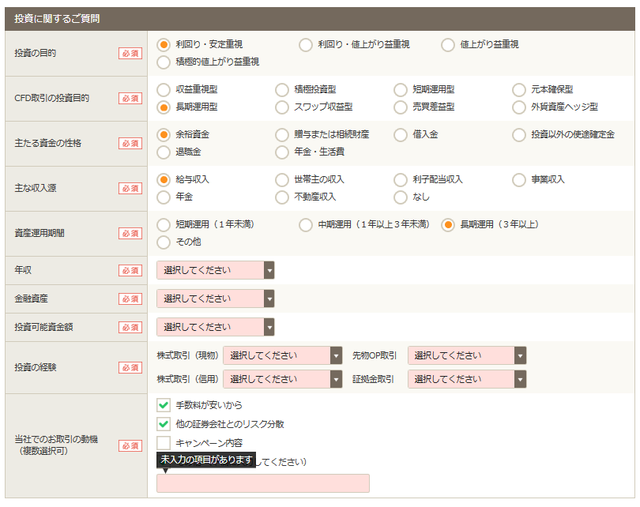
Task: Select その他 in 資産運用期間 row
Action: 163,242
